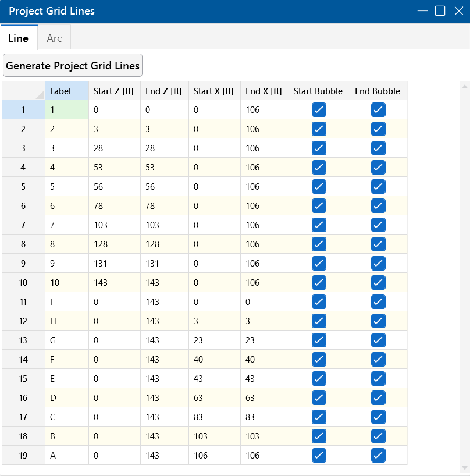
Task: Select row header number 7
Action: [x=23, y=225]
